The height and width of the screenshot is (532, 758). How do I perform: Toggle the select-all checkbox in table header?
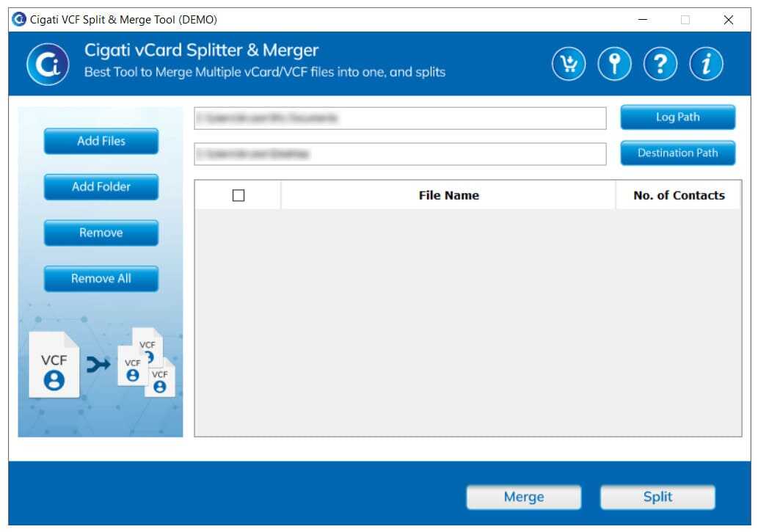(x=238, y=195)
